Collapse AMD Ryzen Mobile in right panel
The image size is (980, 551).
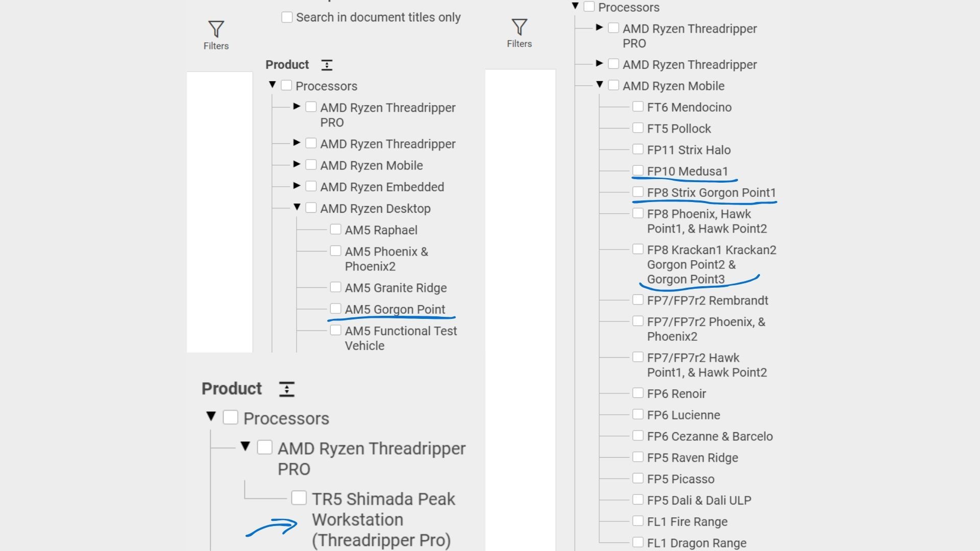599,85
